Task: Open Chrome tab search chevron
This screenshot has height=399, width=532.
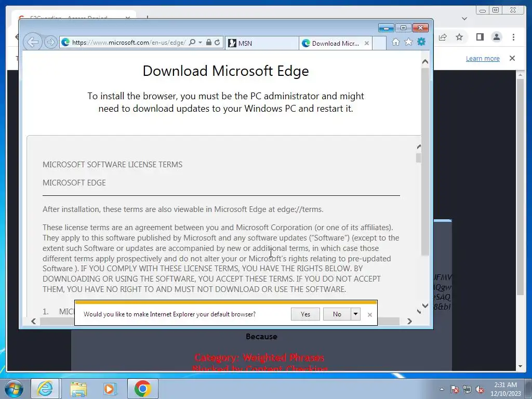Action: point(464,19)
